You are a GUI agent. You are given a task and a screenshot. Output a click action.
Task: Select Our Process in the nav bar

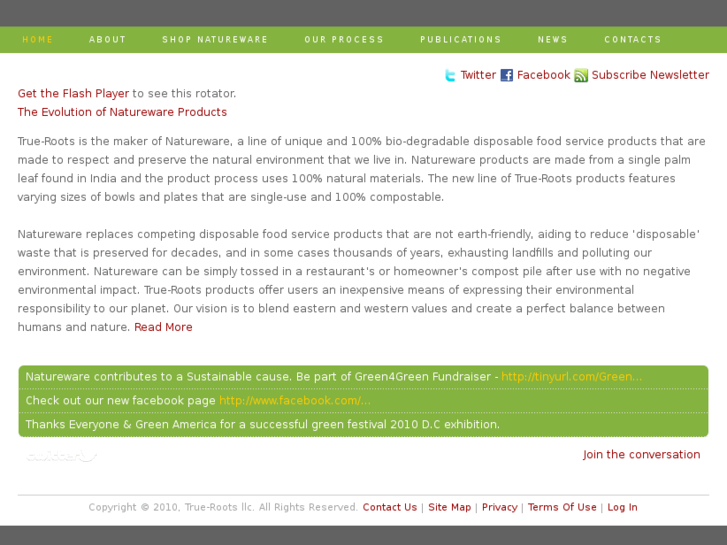(x=344, y=39)
